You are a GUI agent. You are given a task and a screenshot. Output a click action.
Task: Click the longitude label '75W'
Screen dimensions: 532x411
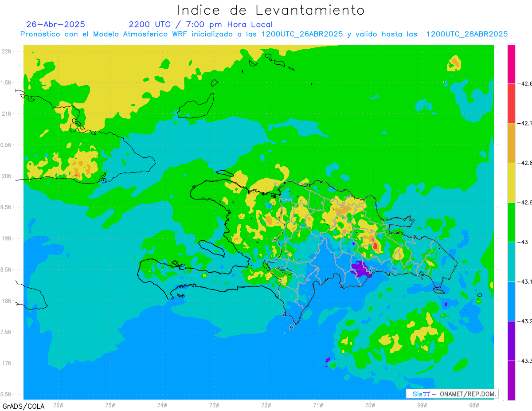(110, 405)
